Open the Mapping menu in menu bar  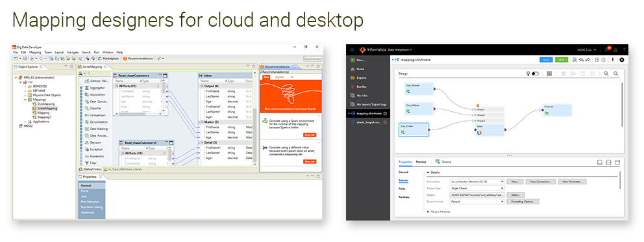(x=35, y=53)
